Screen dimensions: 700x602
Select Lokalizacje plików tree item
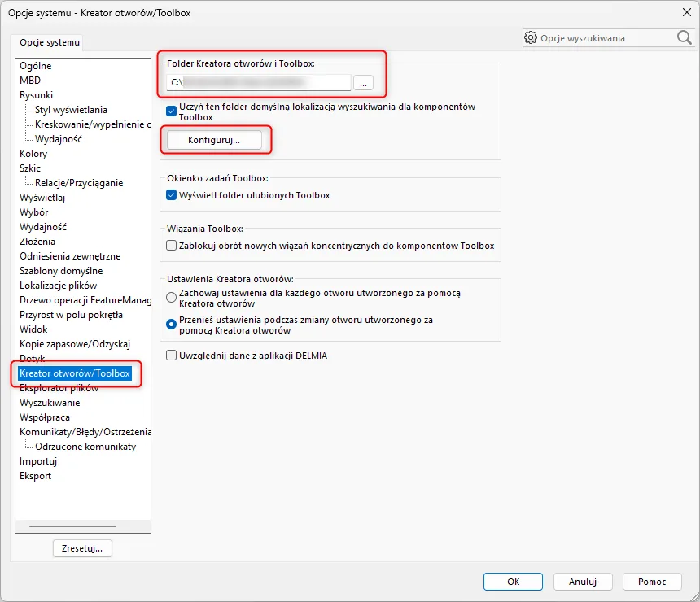pos(59,286)
